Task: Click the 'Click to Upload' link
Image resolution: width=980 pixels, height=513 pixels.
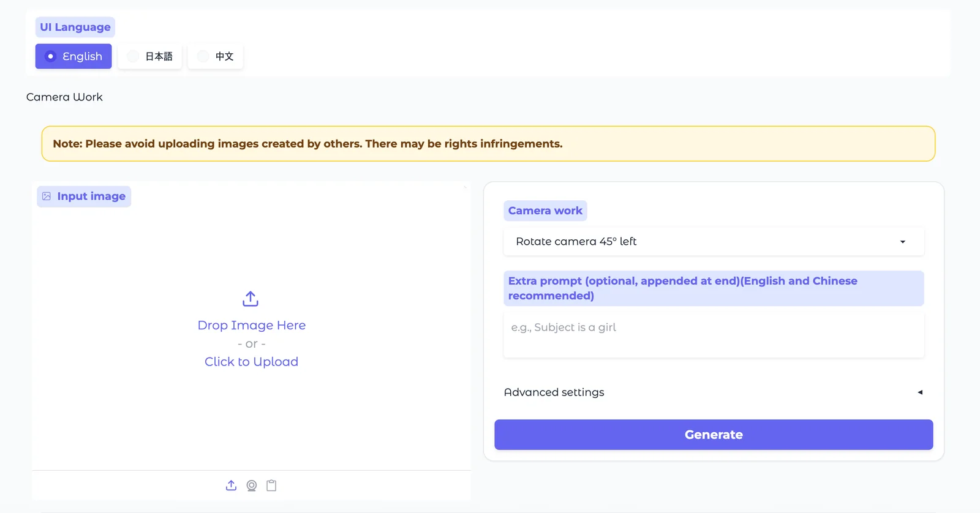Action: pyautogui.click(x=251, y=362)
